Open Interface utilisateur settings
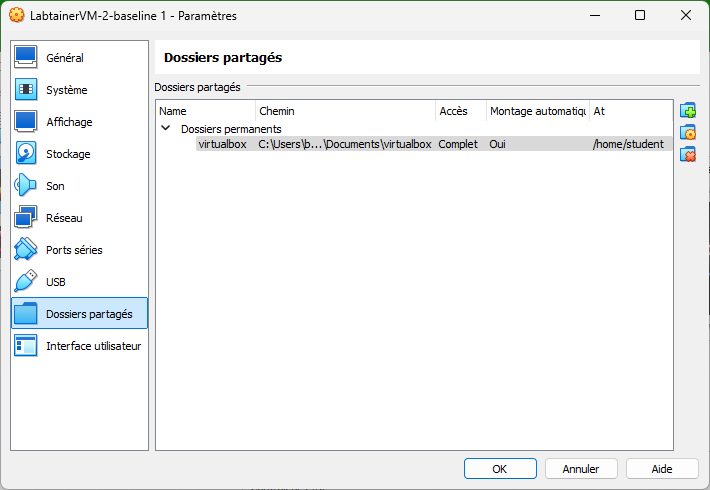The width and height of the screenshot is (710, 490). 92,346
